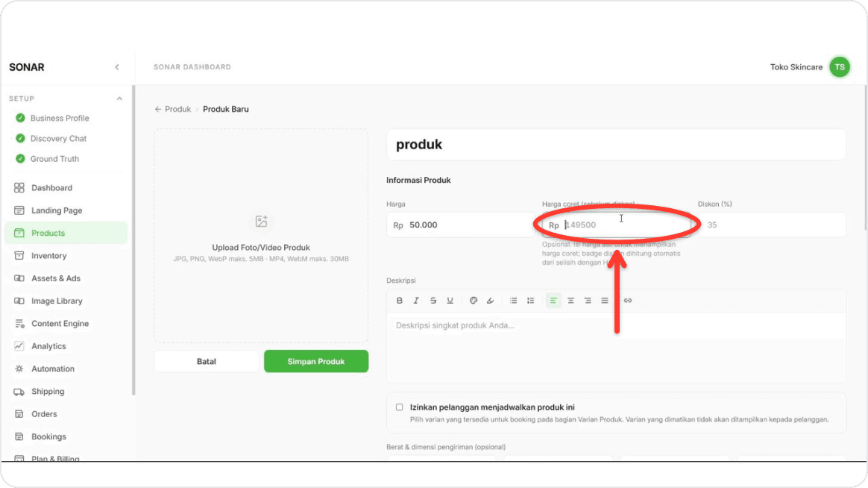Click the SONAR DASHBOARD header text
Screen dimensions: 868x488
tap(192, 67)
